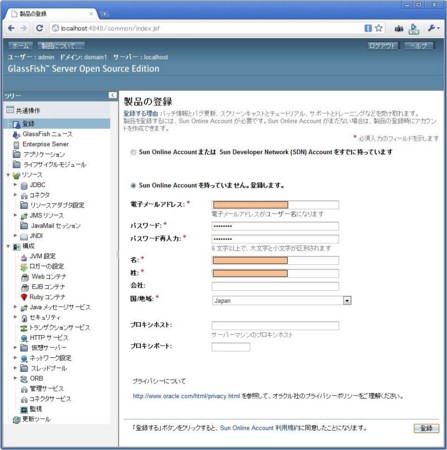
Task: Click the EJB コンテナ icon
Action: [x=25, y=287]
